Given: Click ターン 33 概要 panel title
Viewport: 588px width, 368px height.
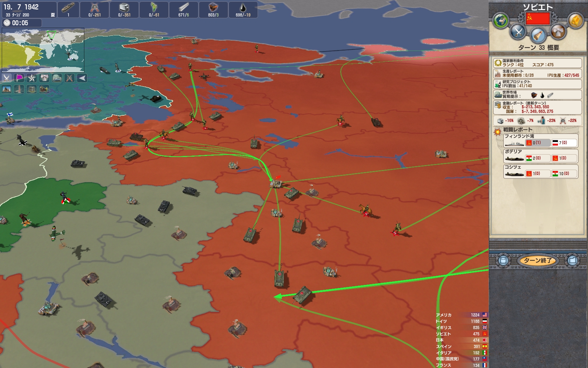Looking at the screenshot, I should click(538, 48).
